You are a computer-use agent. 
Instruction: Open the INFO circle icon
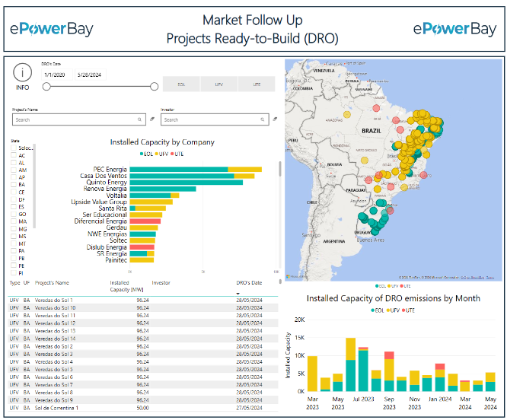[22, 72]
